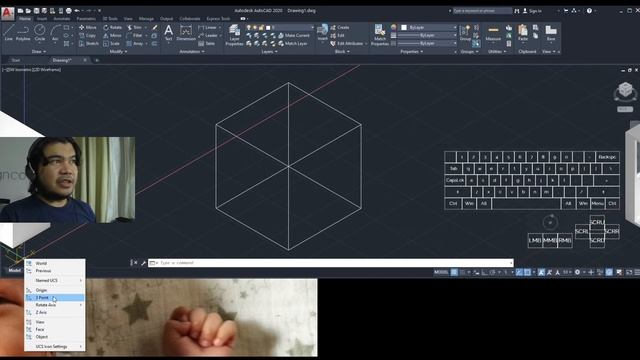Choose Previous in UCS context menu

point(55,271)
